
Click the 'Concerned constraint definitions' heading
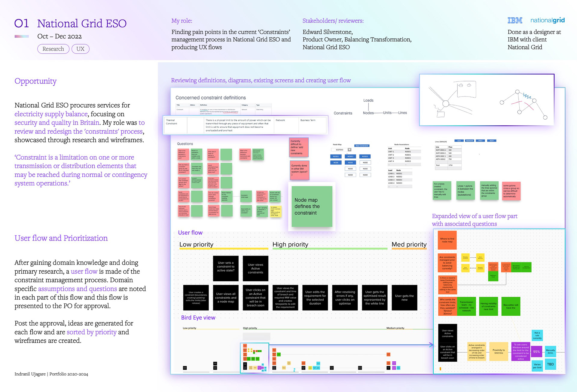(211, 98)
